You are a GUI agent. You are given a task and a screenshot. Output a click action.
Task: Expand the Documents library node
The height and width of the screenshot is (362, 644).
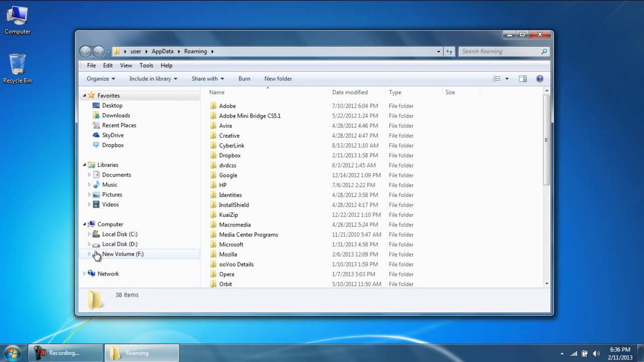pos(90,175)
